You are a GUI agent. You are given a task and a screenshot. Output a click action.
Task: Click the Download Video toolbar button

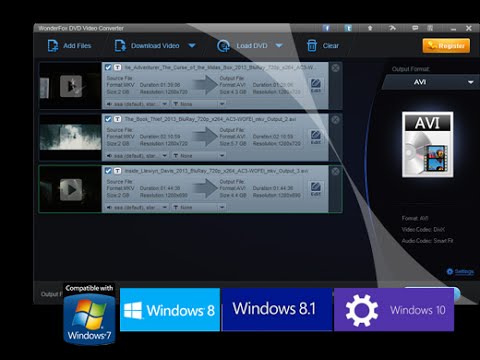(x=147, y=46)
